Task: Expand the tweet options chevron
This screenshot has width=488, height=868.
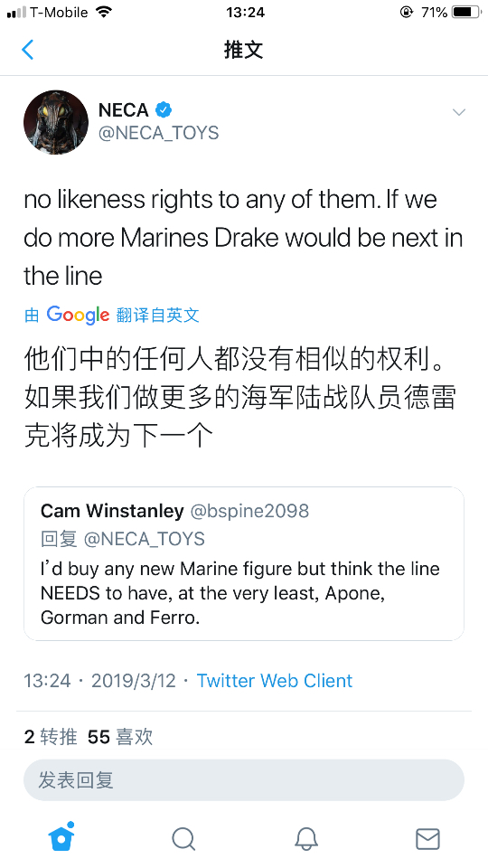Action: [x=459, y=112]
